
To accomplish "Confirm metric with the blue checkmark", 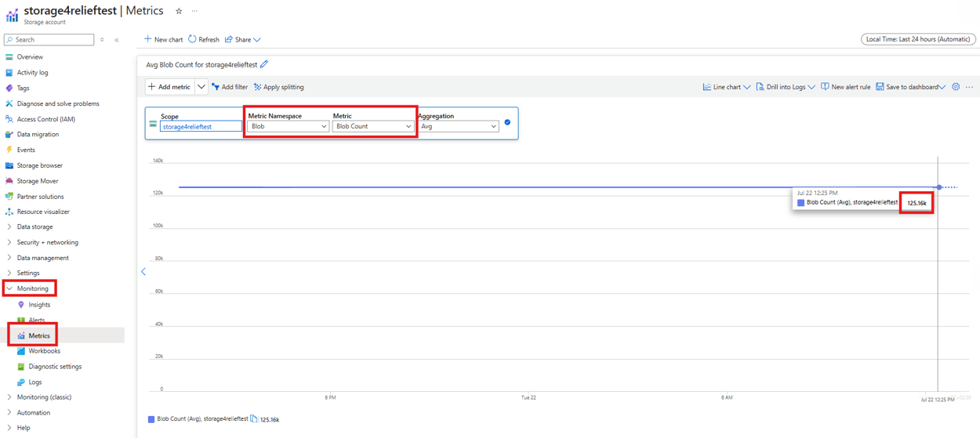I will 507,122.
